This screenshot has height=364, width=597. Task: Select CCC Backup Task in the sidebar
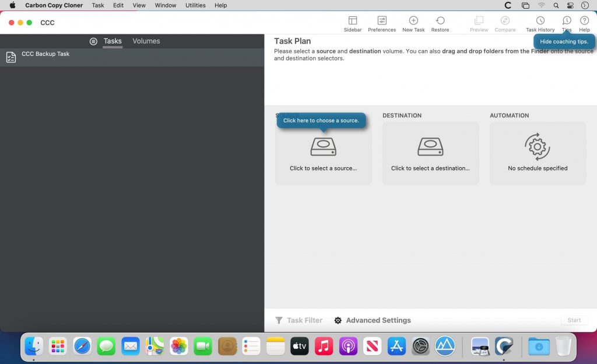(46, 54)
